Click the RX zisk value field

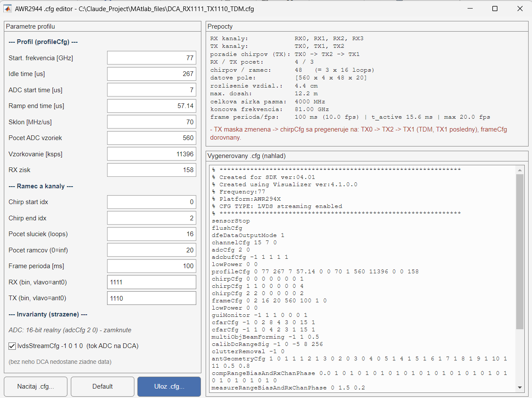151,170
